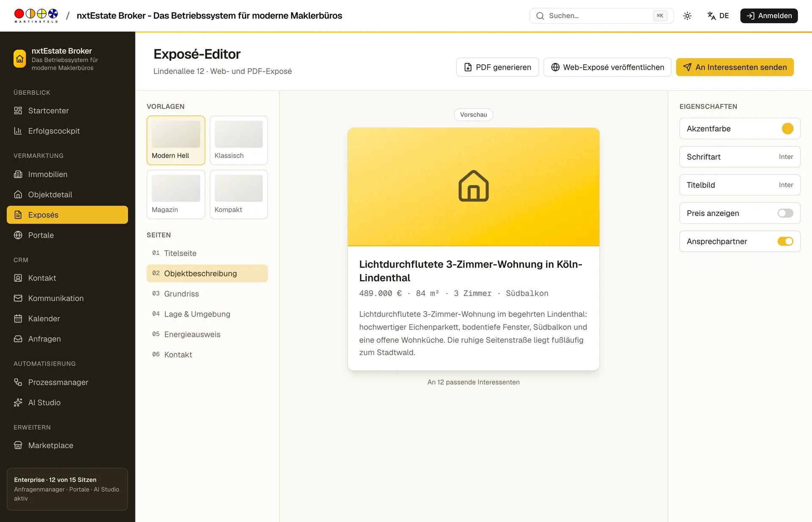Click the Martinsfeld logo in header
Screen dimensions: 812x522
coord(36,16)
